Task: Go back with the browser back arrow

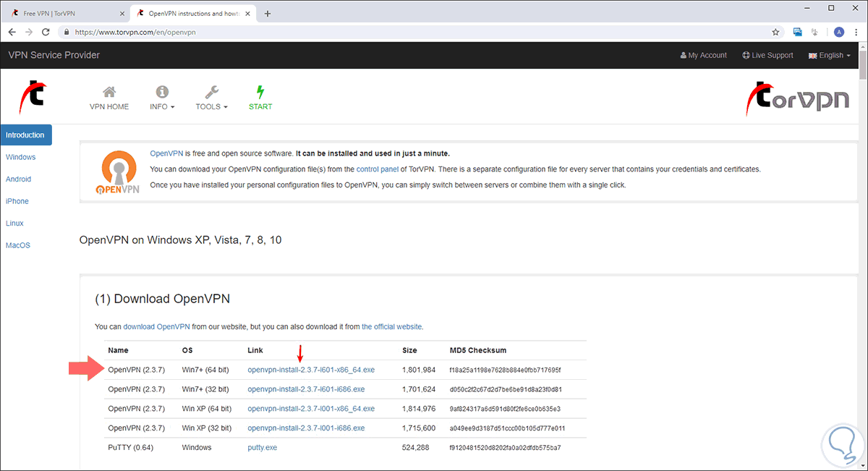Action: [x=12, y=32]
